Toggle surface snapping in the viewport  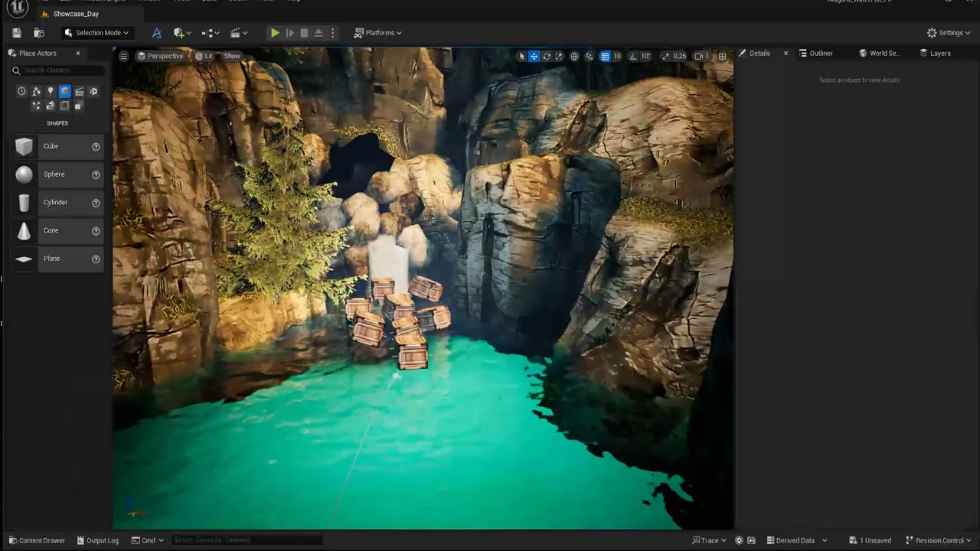[x=590, y=57]
